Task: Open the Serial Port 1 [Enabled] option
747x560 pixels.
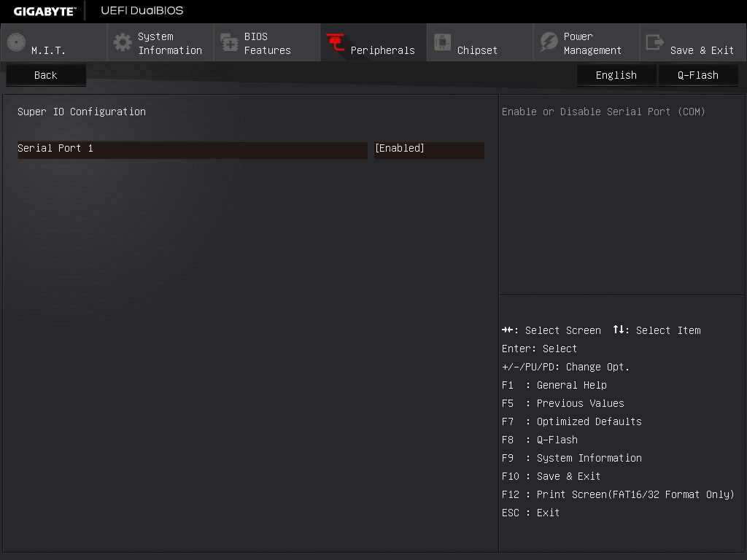Action: tap(429, 149)
